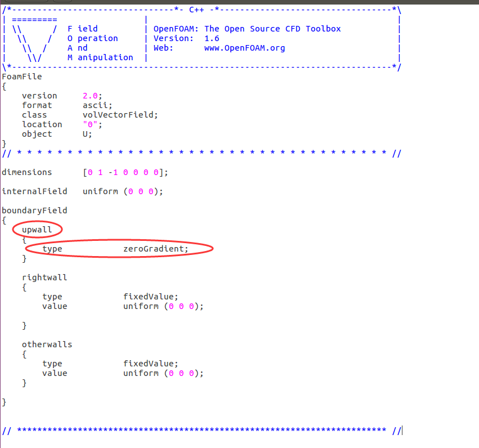Click the internalField keyword

point(34,191)
